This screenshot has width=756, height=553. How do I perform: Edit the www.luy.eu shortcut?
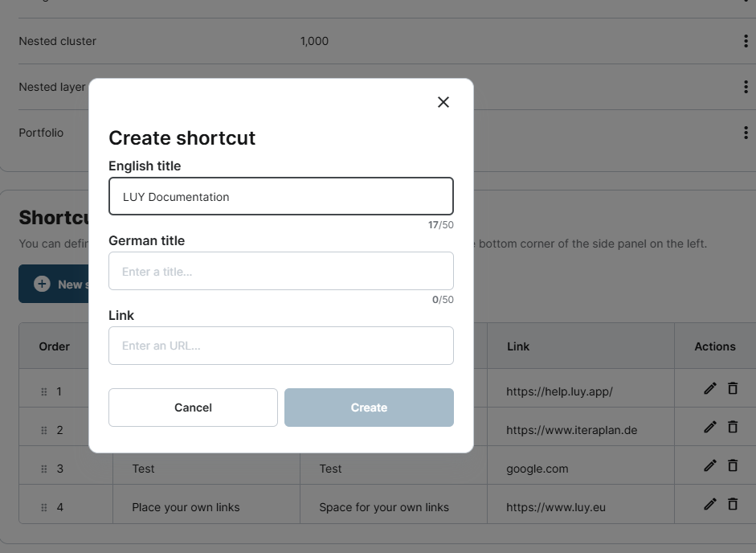[709, 504]
